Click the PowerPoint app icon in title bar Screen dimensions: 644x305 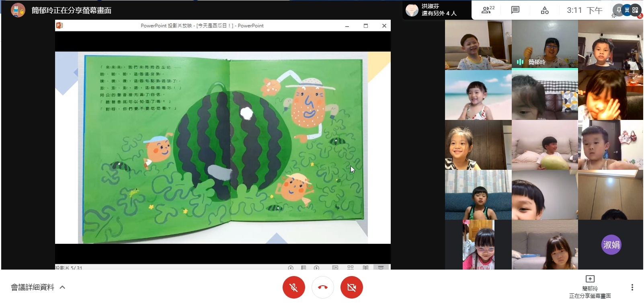pos(59,25)
